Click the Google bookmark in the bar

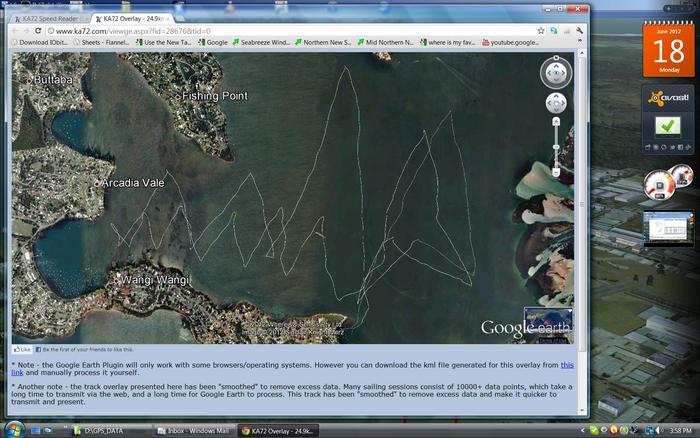pyautogui.click(x=211, y=42)
